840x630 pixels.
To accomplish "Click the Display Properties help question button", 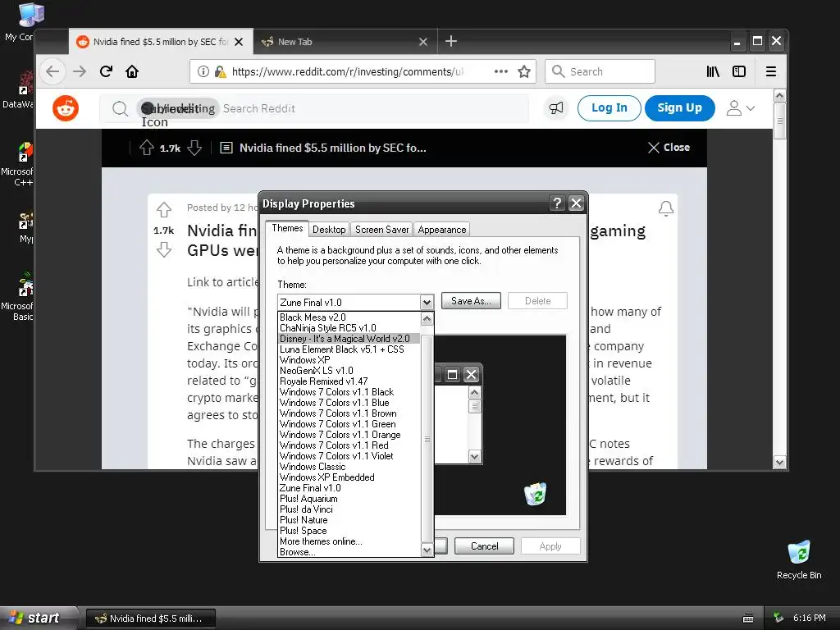I will pyautogui.click(x=557, y=203).
